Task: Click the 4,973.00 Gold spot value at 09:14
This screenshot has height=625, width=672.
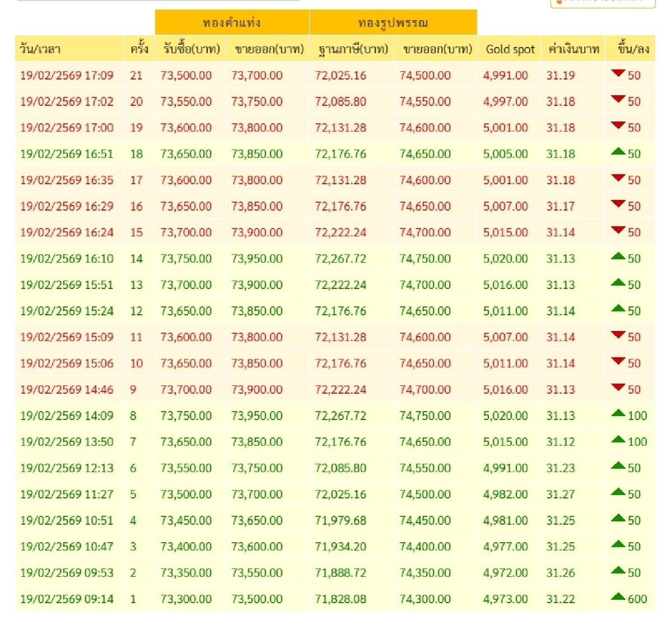Action: tap(505, 599)
